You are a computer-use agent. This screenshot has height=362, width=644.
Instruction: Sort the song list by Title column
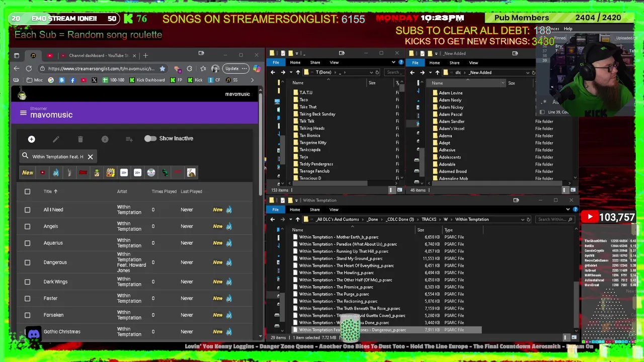tap(50, 192)
